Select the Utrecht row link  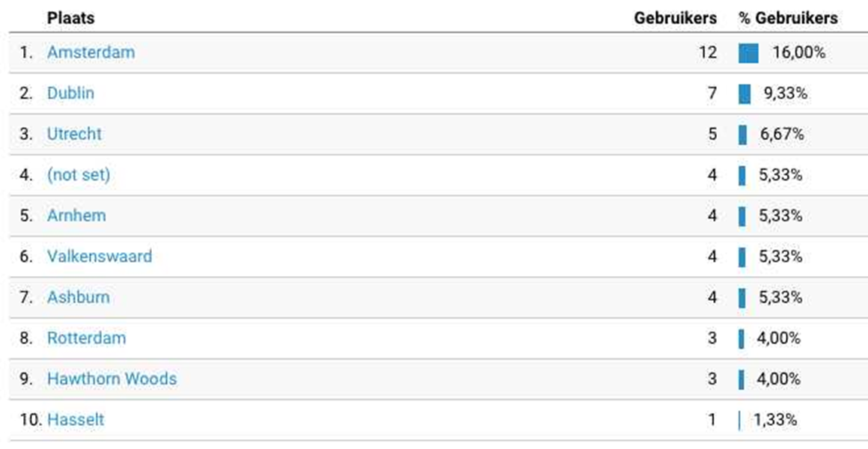(74, 135)
